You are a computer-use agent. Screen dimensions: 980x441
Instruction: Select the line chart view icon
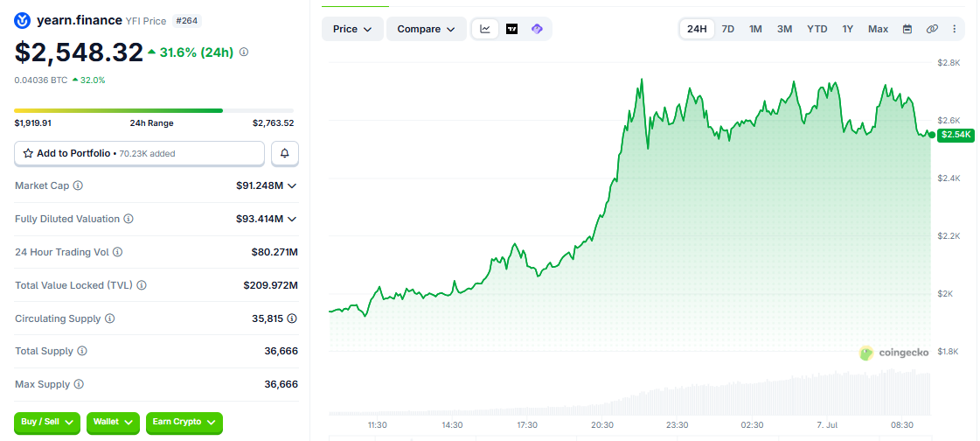click(485, 29)
